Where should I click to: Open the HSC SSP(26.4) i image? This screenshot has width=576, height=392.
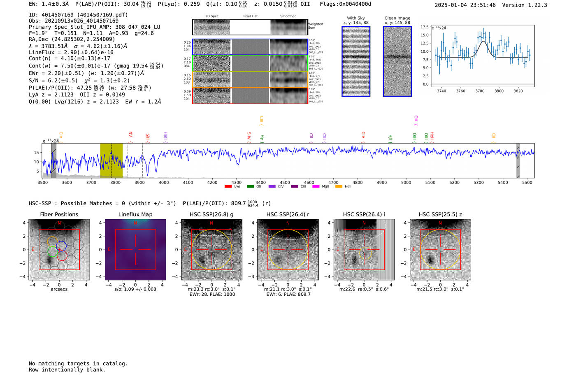[x=364, y=250]
